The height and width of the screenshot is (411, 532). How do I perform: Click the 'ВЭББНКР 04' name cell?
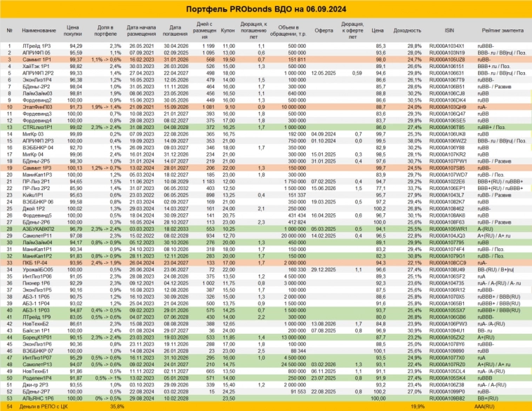38,147
